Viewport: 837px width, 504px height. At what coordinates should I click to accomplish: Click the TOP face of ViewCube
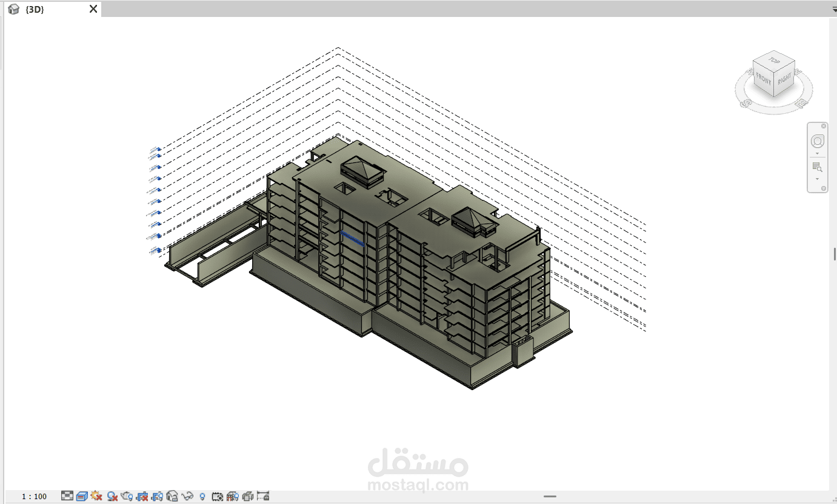pyautogui.click(x=774, y=61)
